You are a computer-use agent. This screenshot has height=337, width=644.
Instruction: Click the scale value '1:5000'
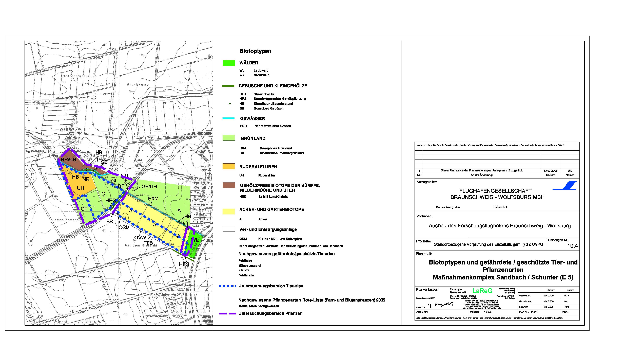pyautogui.click(x=488, y=312)
